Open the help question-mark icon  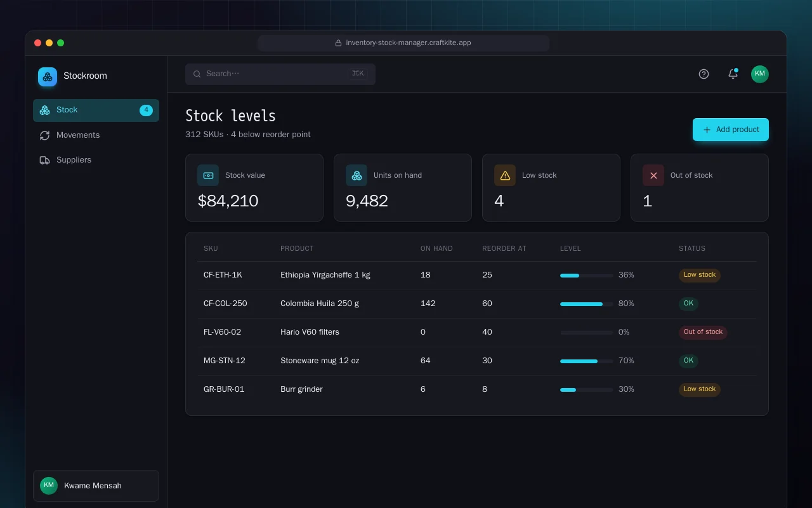click(704, 74)
